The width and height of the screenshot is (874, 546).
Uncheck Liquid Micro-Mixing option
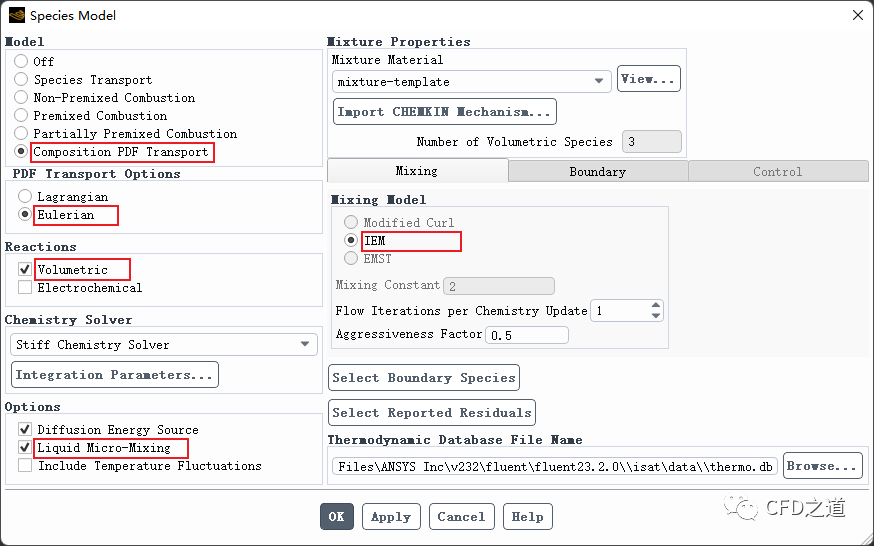[25, 448]
